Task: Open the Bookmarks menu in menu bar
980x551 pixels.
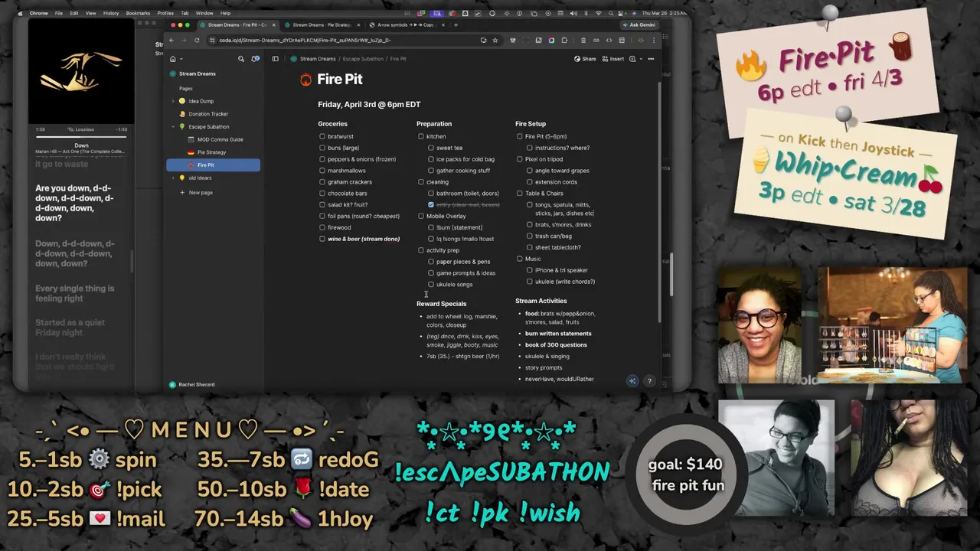Action: click(x=138, y=13)
